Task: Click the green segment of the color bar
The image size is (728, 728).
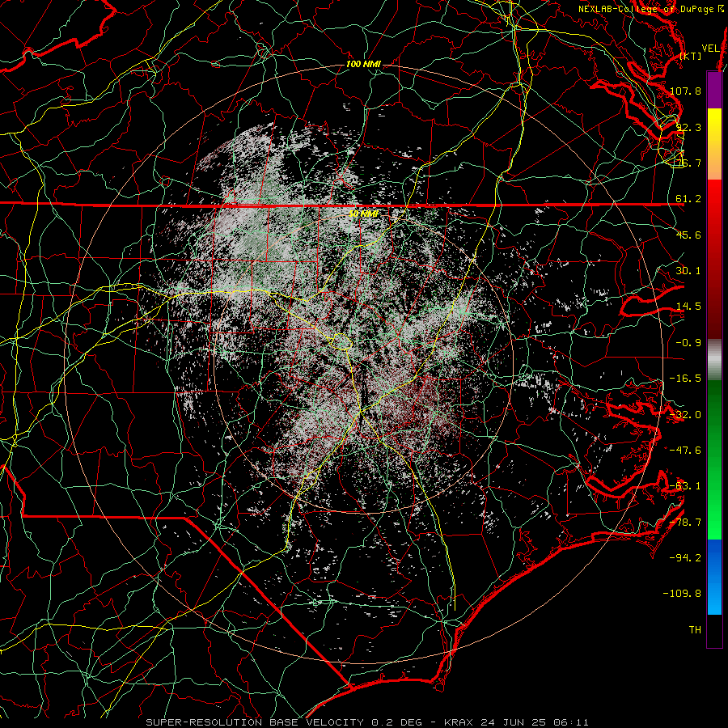Action: [714, 459]
